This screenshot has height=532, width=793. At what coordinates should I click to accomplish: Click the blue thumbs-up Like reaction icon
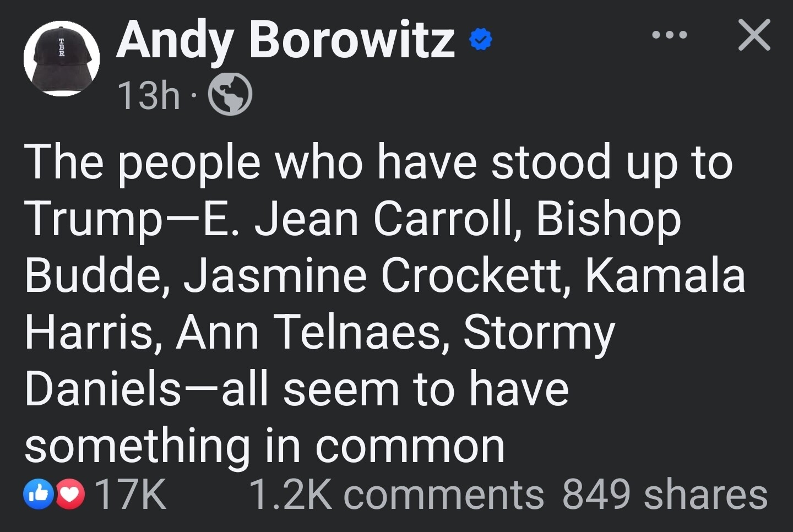(39, 494)
